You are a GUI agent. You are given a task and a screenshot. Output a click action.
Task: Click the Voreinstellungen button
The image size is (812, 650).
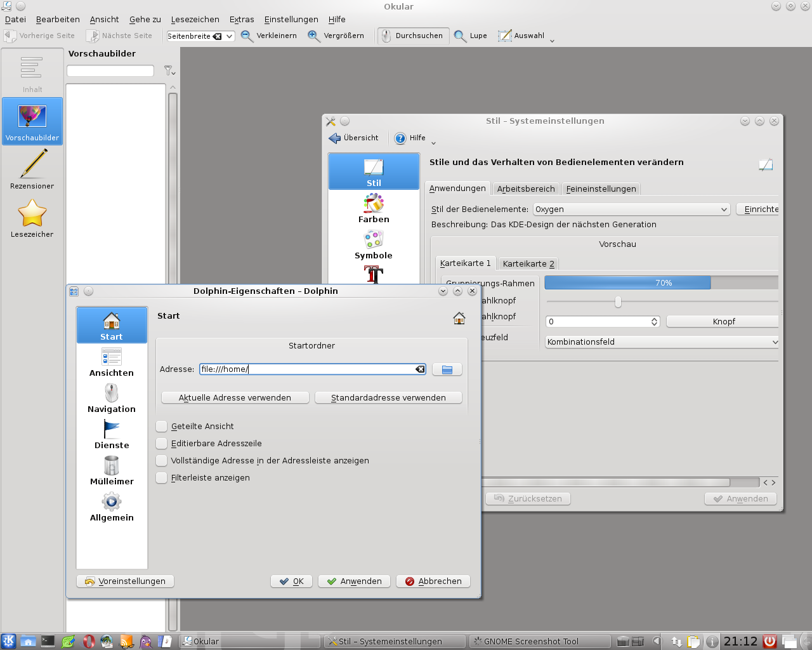[x=125, y=581]
